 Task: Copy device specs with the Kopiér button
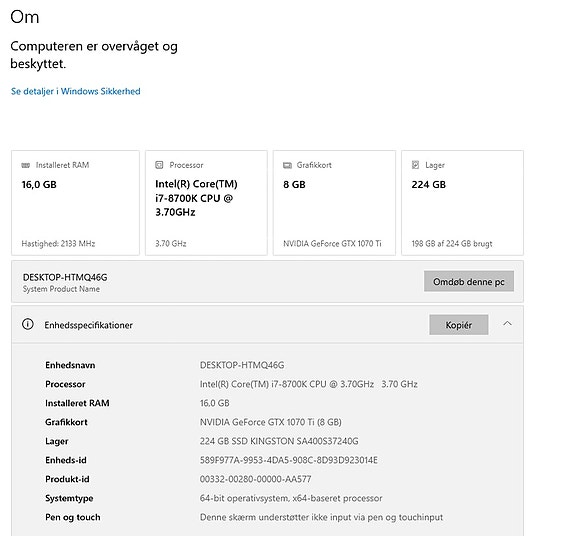pos(458,325)
